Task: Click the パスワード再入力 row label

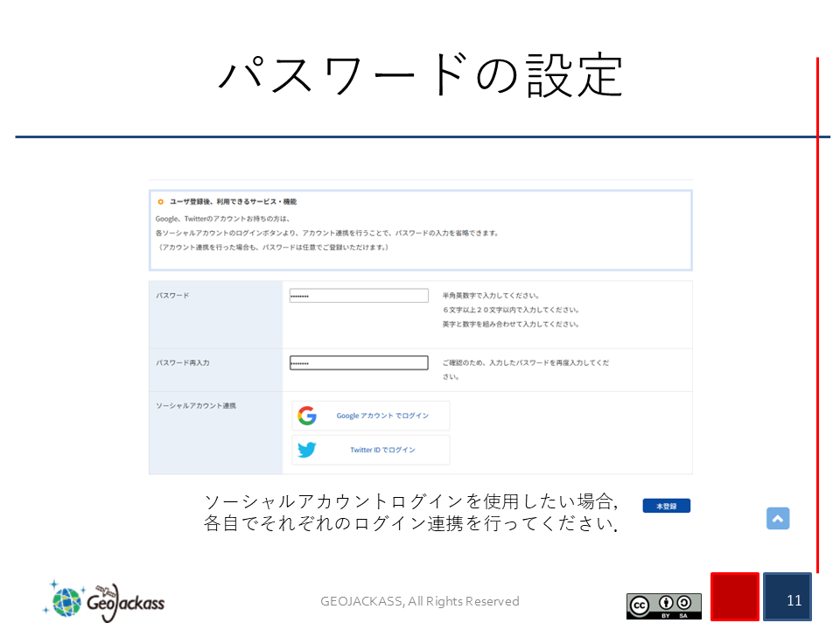Action: click(x=182, y=363)
